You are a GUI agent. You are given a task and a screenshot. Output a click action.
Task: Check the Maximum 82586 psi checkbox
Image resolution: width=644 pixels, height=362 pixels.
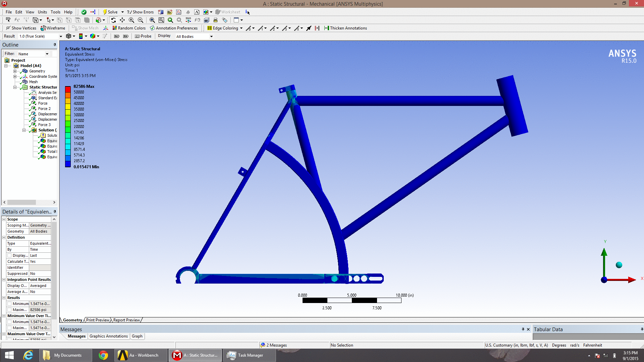[x=9, y=310]
